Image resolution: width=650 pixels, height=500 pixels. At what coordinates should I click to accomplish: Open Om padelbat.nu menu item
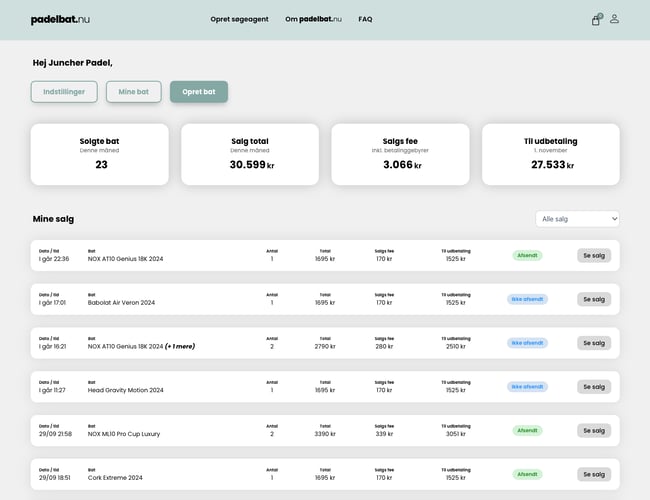tap(313, 19)
